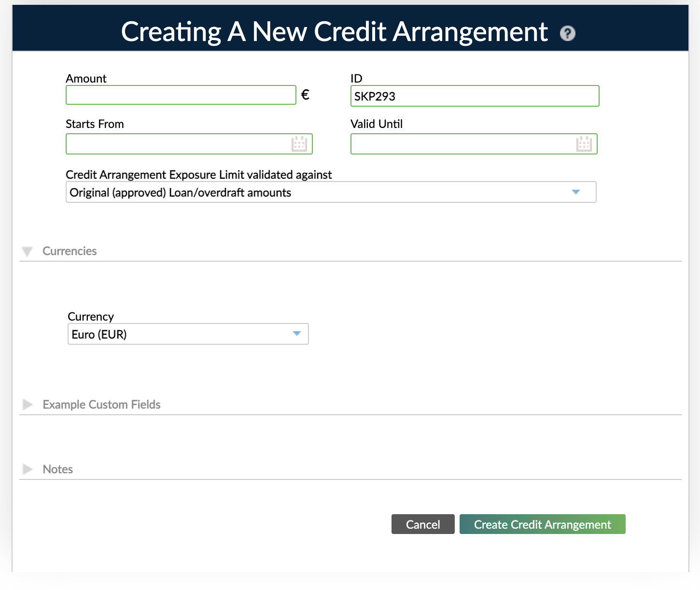Click the Currencies section header

70,251
